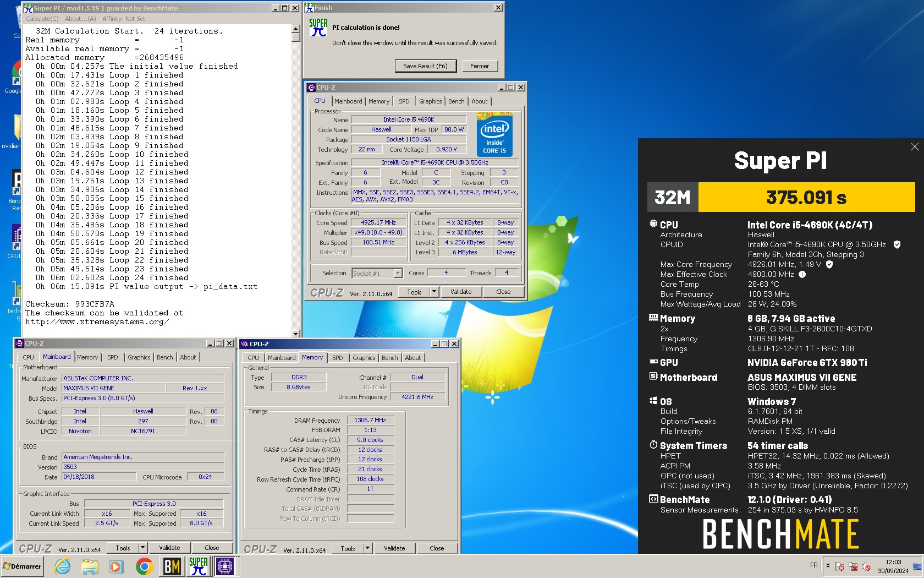The width and height of the screenshot is (924, 578).
Task: Click Fermer button in Finish dialog
Action: (x=480, y=66)
